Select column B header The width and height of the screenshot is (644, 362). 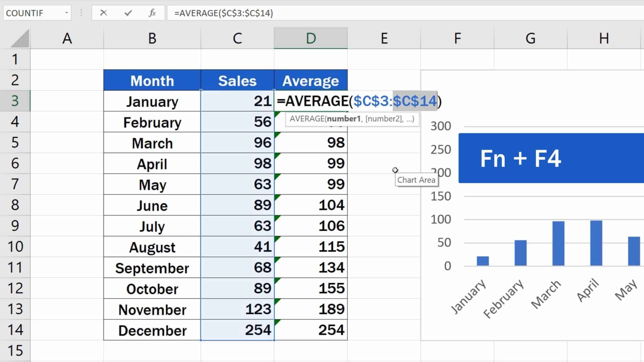[x=152, y=38]
